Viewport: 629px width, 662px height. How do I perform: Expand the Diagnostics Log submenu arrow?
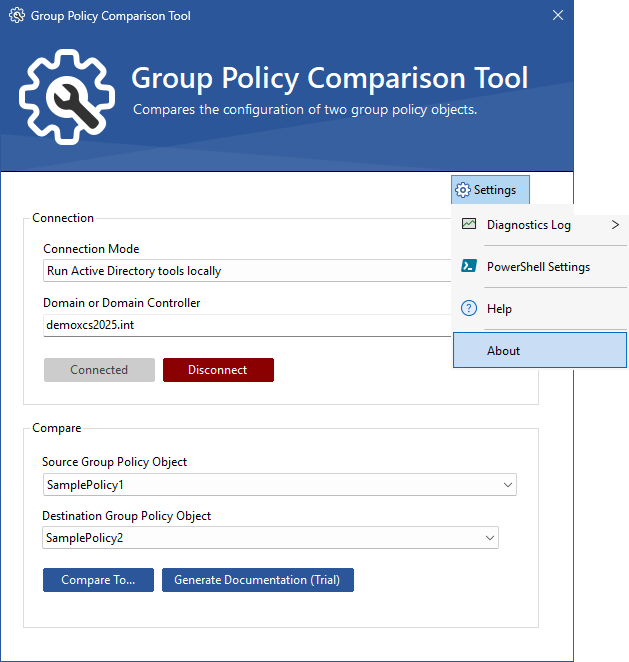tap(615, 225)
